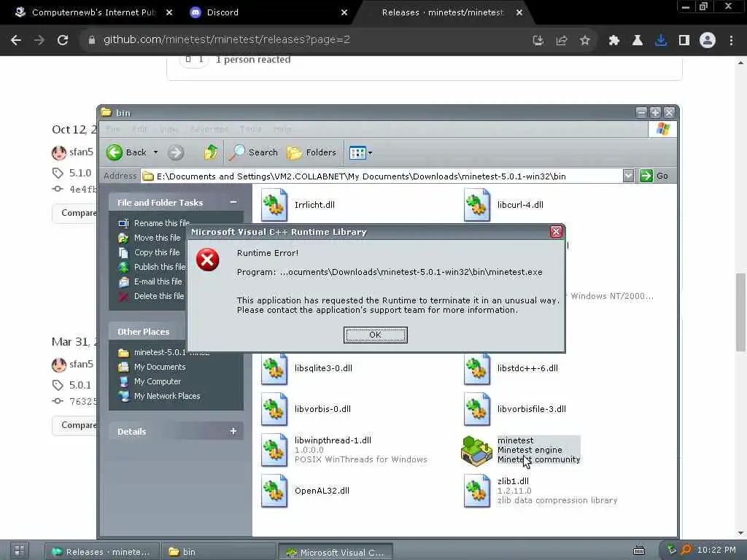Expand the Explorer address bar dropdown
Viewport: 747px width, 560px height.
tap(628, 176)
